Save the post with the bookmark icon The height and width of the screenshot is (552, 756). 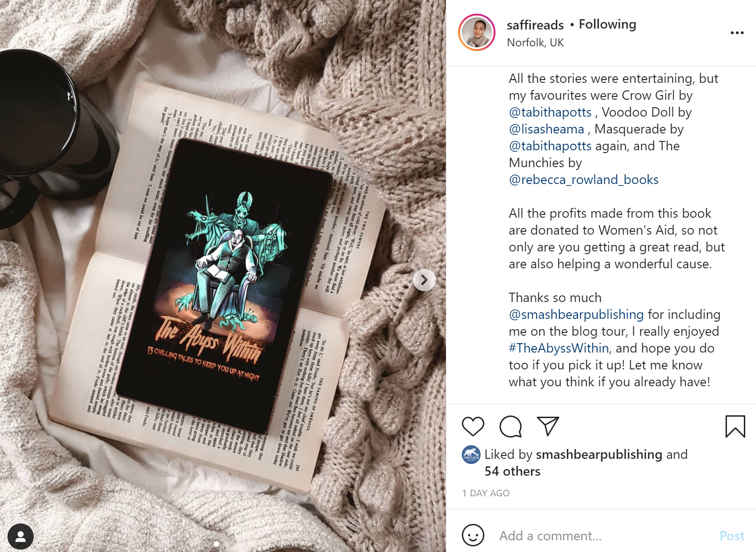[735, 427]
